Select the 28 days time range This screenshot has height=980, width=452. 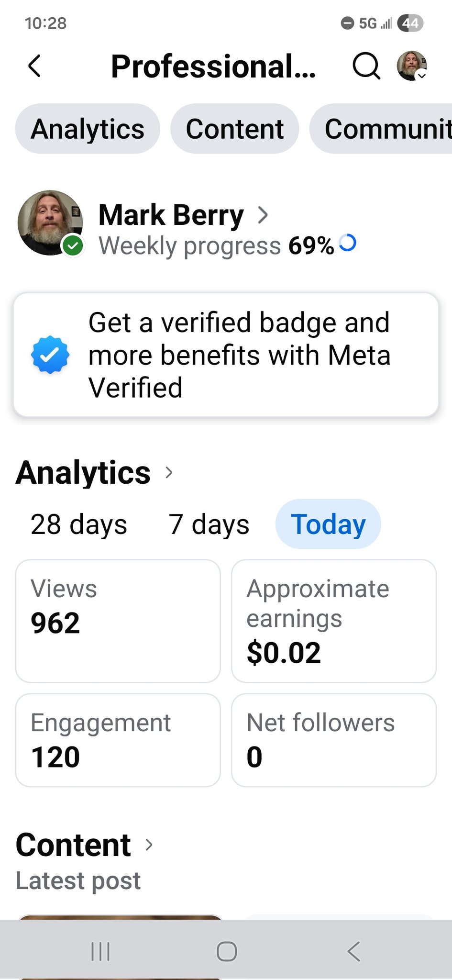pyautogui.click(x=79, y=524)
